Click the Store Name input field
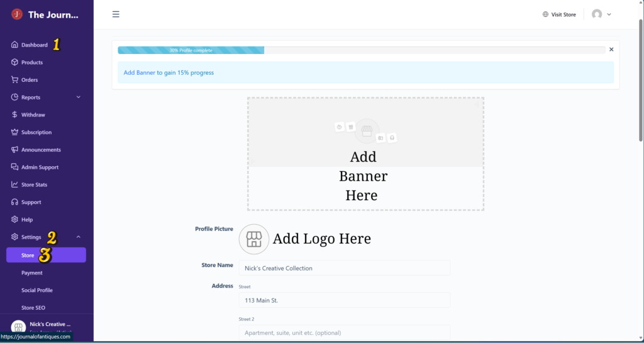Screen dimensions: 644x343 (x=344, y=268)
